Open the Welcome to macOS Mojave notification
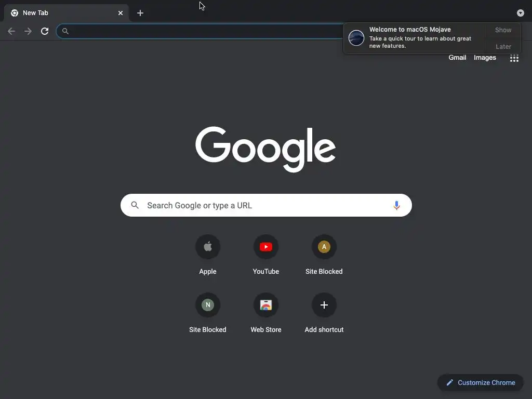The width and height of the screenshot is (532, 399). click(414, 38)
